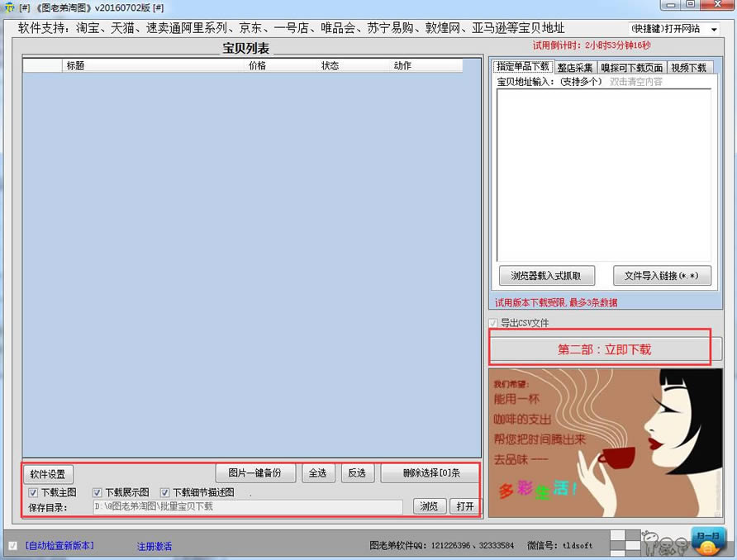Click the 自动检查新版本 label text
737x560 pixels.
click(59, 545)
